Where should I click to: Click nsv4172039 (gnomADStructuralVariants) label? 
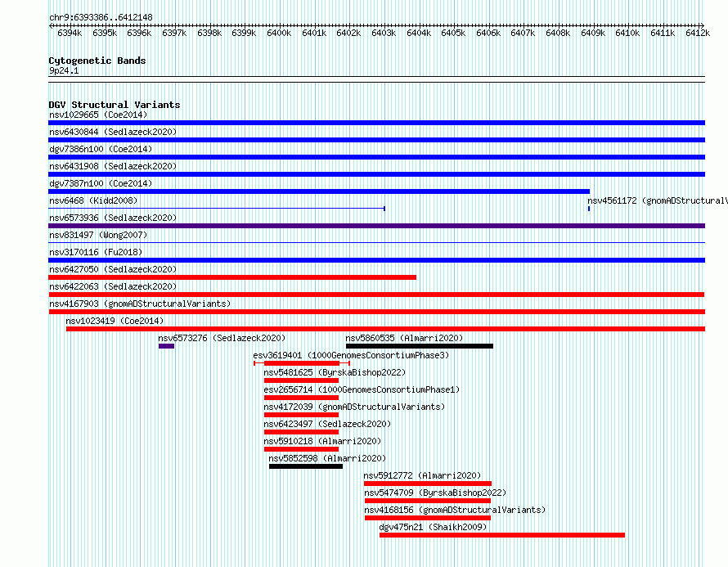coord(354,407)
